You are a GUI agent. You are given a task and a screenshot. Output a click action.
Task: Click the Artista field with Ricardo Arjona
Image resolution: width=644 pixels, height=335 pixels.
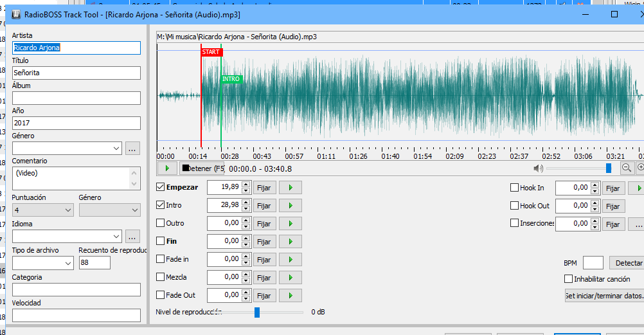click(x=76, y=48)
